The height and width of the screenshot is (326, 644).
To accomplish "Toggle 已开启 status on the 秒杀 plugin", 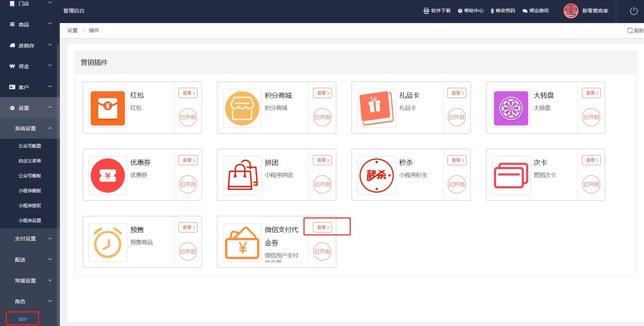I will 457,184.
